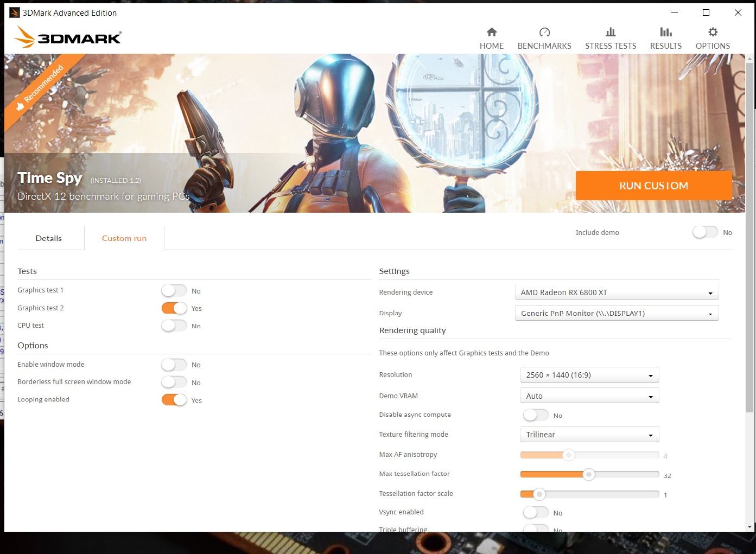Click the 'Settings' heading
Viewport: 756px width, 554px height.
[395, 271]
